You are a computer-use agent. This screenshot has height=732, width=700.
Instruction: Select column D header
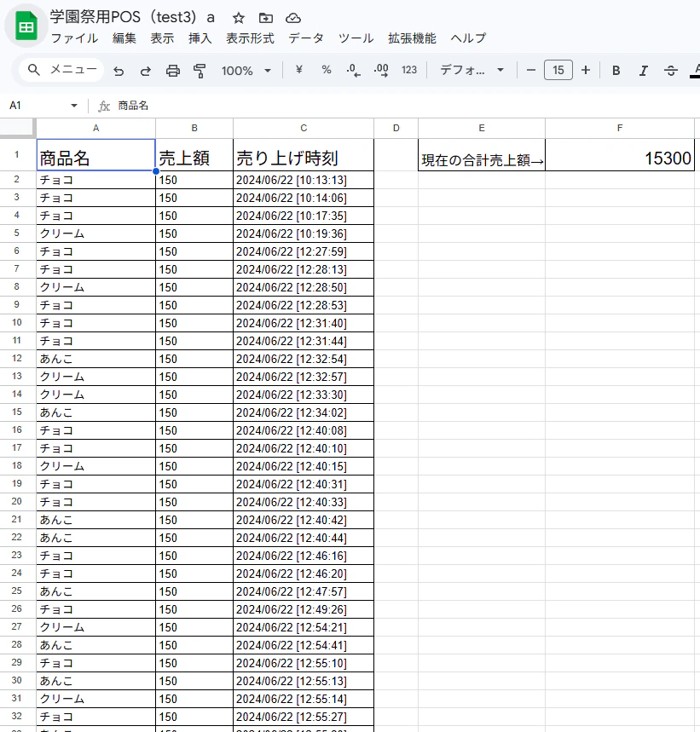click(x=396, y=128)
